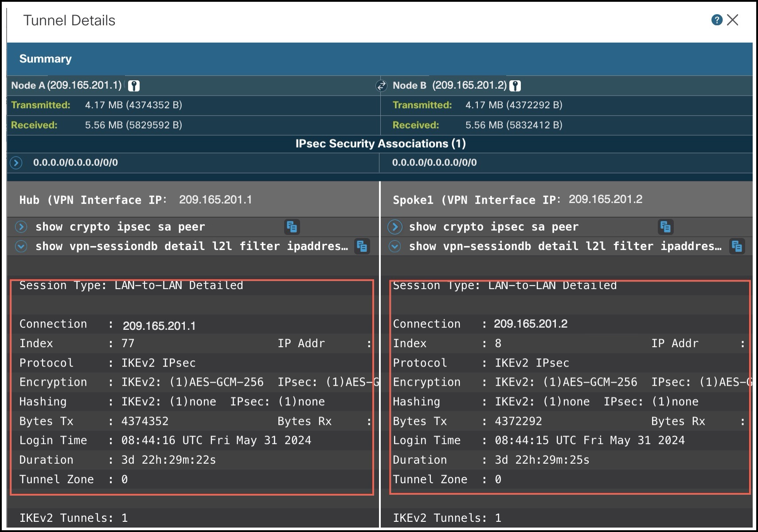Image resolution: width=758 pixels, height=532 pixels.
Task: Click Spoke1 Index value 8
Action: coord(498,344)
